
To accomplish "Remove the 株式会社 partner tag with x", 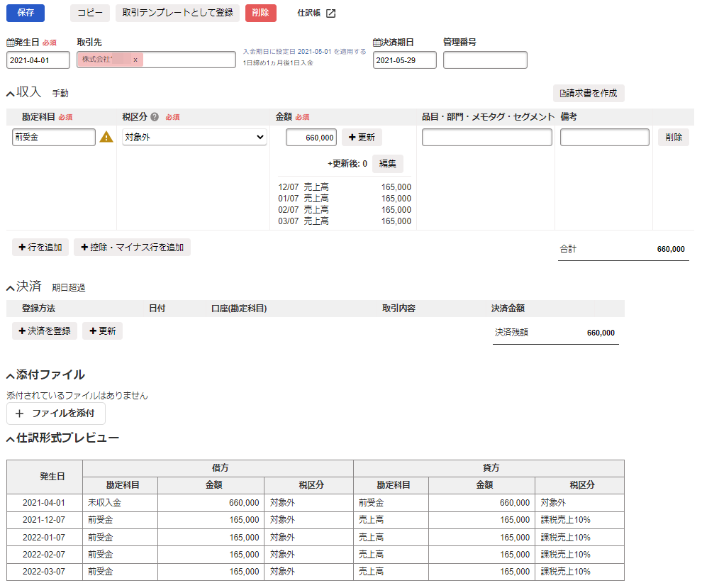I will coord(135,60).
